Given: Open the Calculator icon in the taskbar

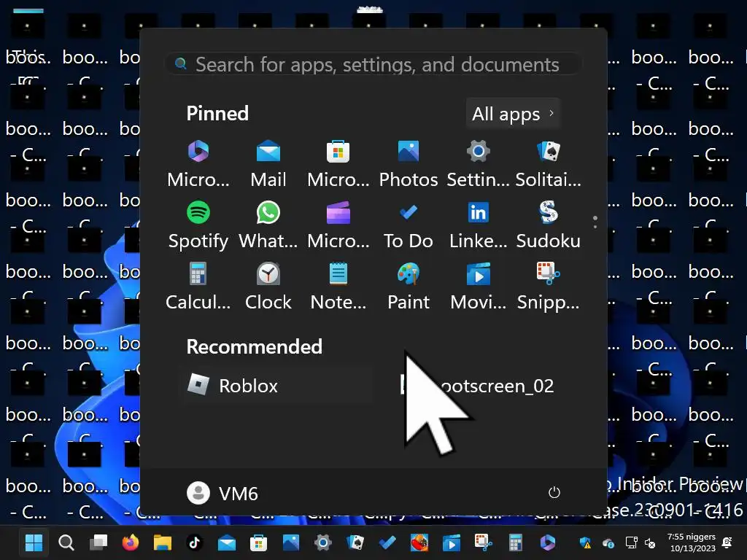Looking at the screenshot, I should 516,542.
